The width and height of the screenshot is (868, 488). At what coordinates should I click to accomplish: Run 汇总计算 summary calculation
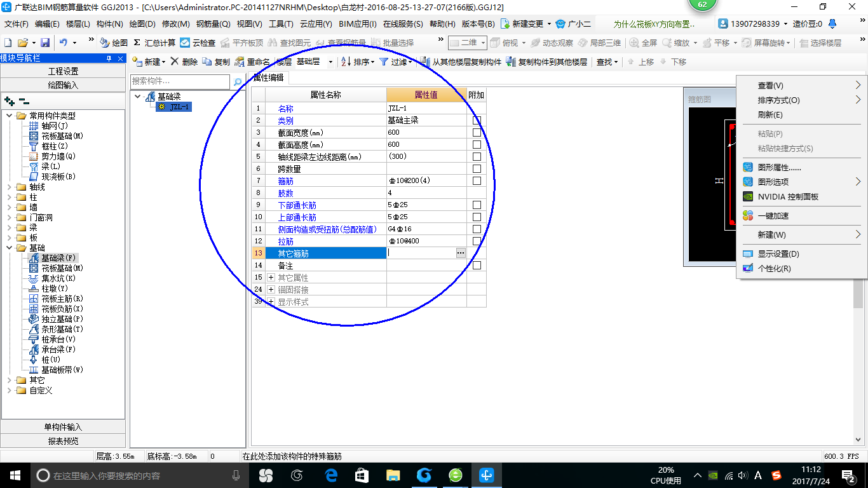154,43
